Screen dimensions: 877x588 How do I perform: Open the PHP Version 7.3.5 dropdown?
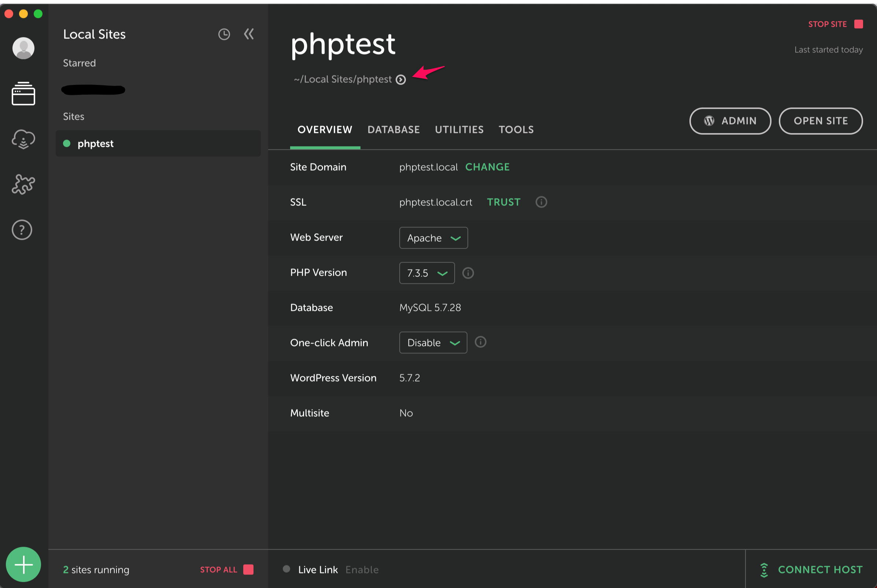[427, 273]
